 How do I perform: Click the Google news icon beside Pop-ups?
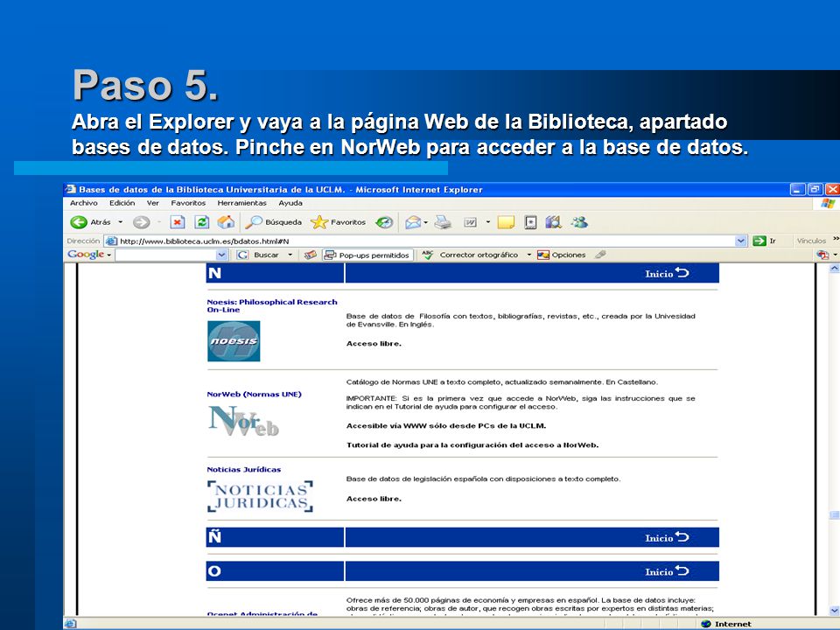coord(310,255)
